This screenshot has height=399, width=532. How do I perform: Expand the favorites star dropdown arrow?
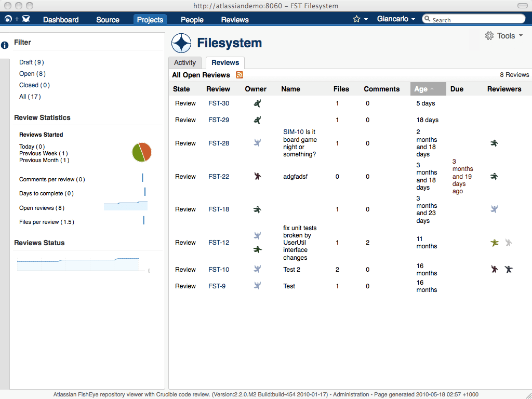(x=366, y=19)
